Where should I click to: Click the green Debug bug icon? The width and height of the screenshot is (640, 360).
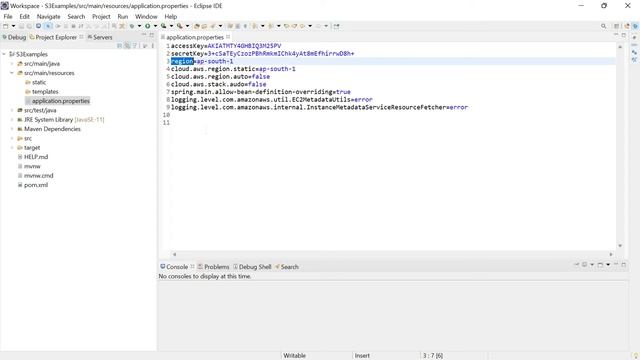pyautogui.click(x=132, y=26)
